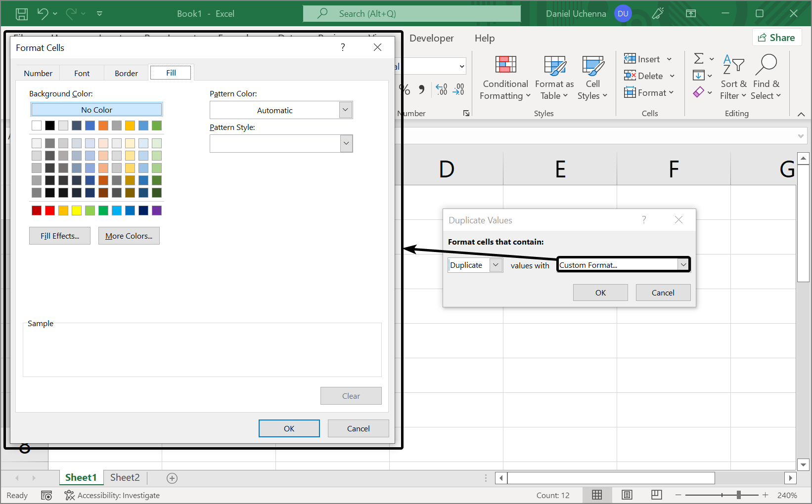
Task: Open the Conditional Formatting menu
Action: click(x=505, y=78)
